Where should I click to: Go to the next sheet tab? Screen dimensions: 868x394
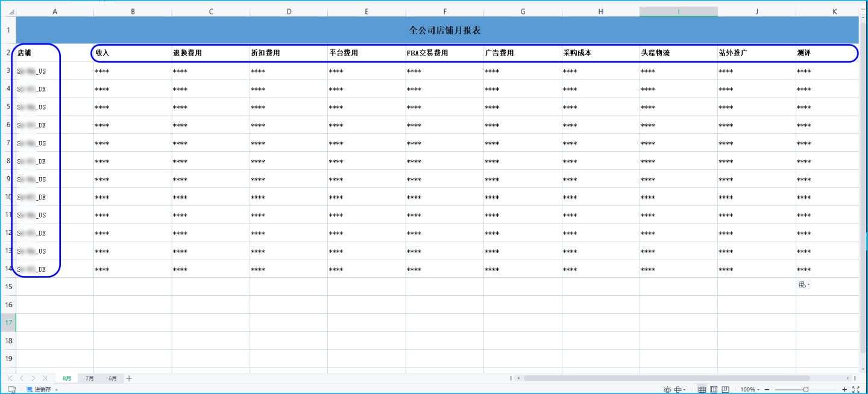coord(33,378)
